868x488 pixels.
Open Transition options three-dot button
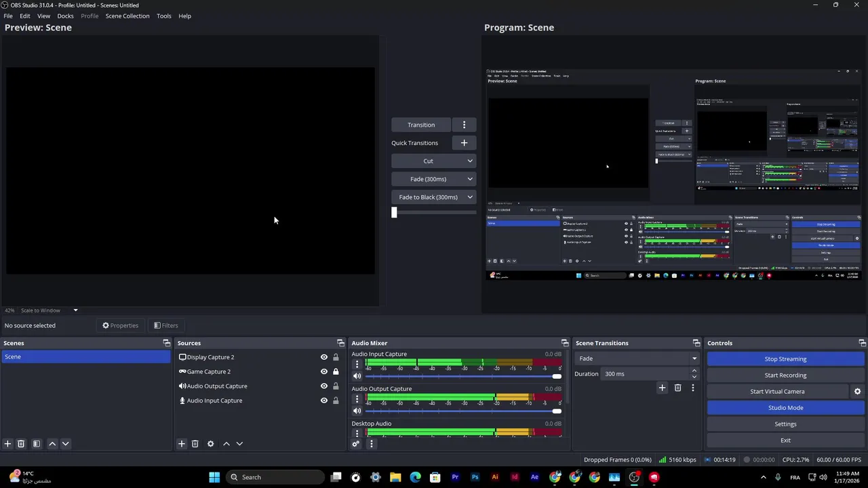click(464, 125)
